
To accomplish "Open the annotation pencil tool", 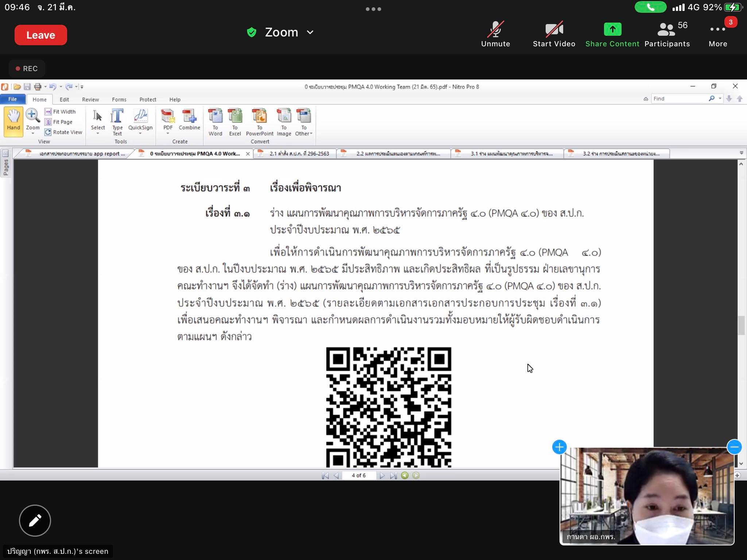I will pyautogui.click(x=35, y=520).
